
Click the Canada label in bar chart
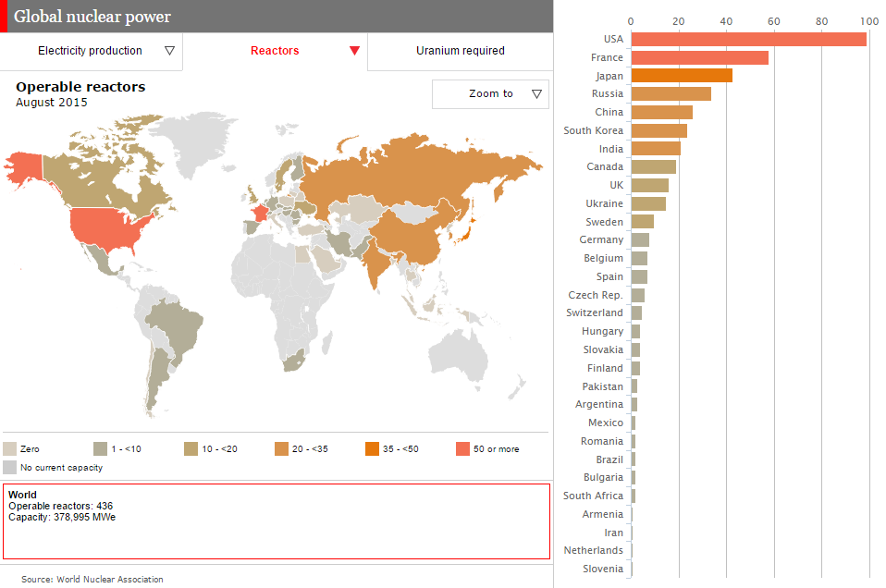point(605,166)
